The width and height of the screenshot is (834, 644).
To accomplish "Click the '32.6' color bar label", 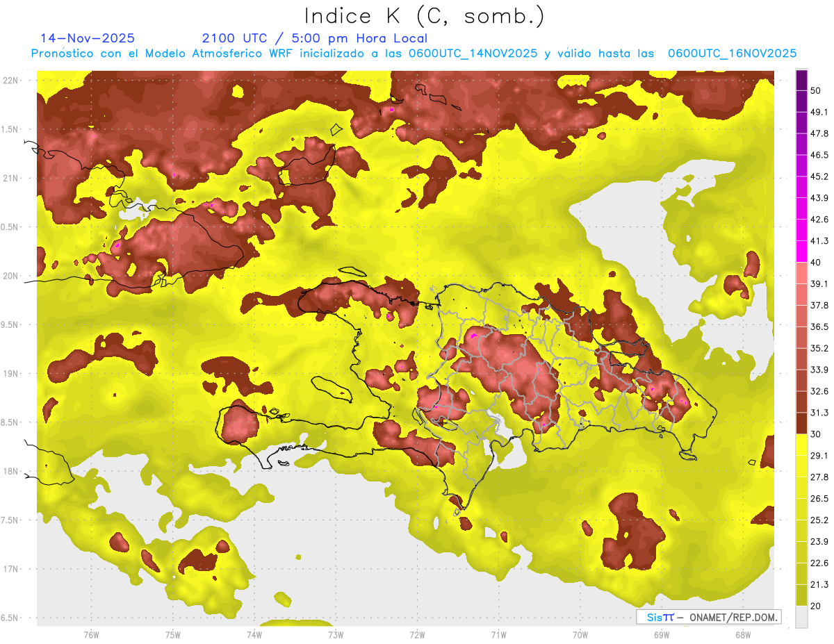I will 819,391.
